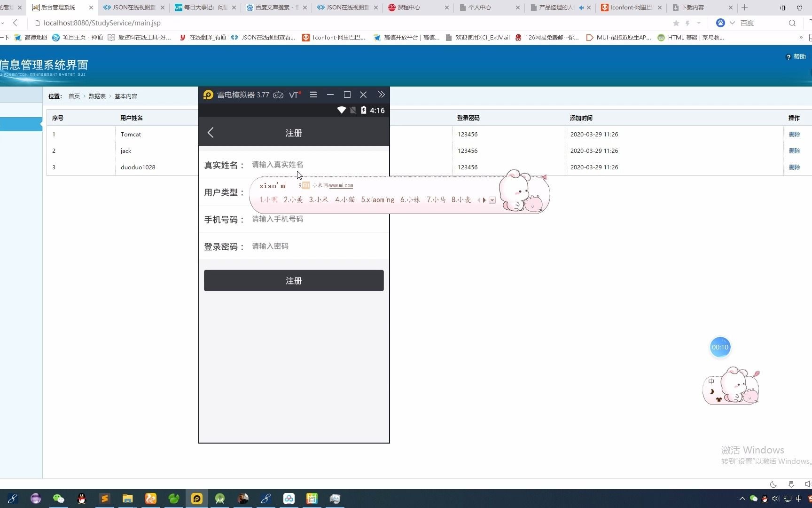Click 删除 link in the Tomcat row
Screen dimensions: 812x508
click(x=795, y=134)
